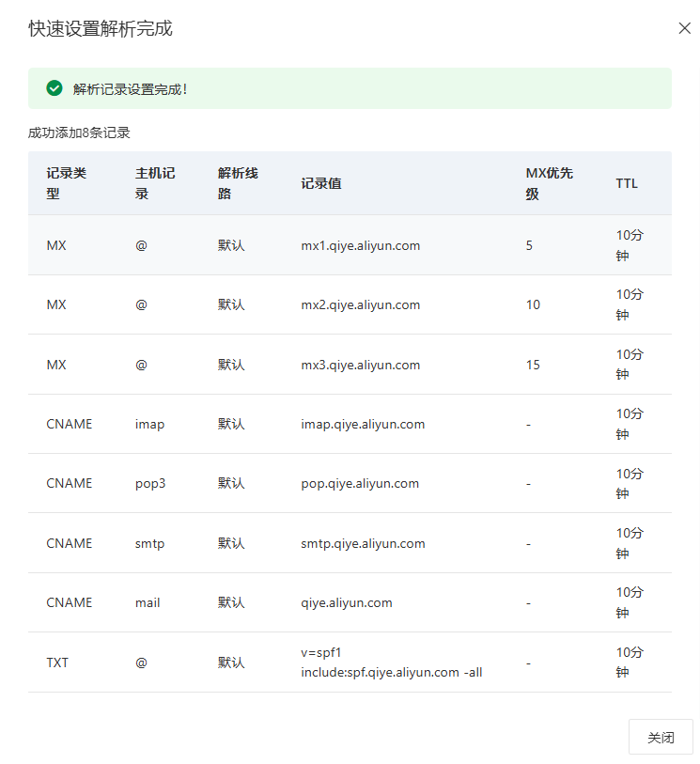Click the CNAME type in the pop3 row
Image resolution: width=700 pixels, height=764 pixels.
[x=70, y=484]
